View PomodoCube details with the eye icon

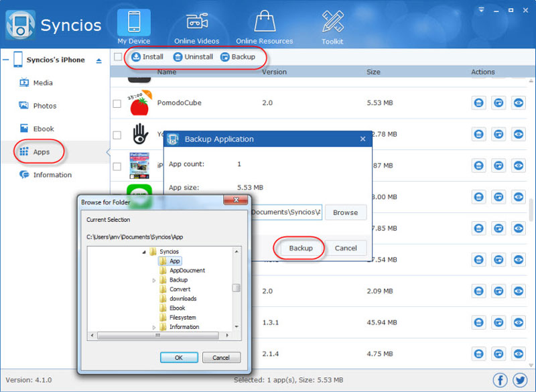[x=519, y=103]
